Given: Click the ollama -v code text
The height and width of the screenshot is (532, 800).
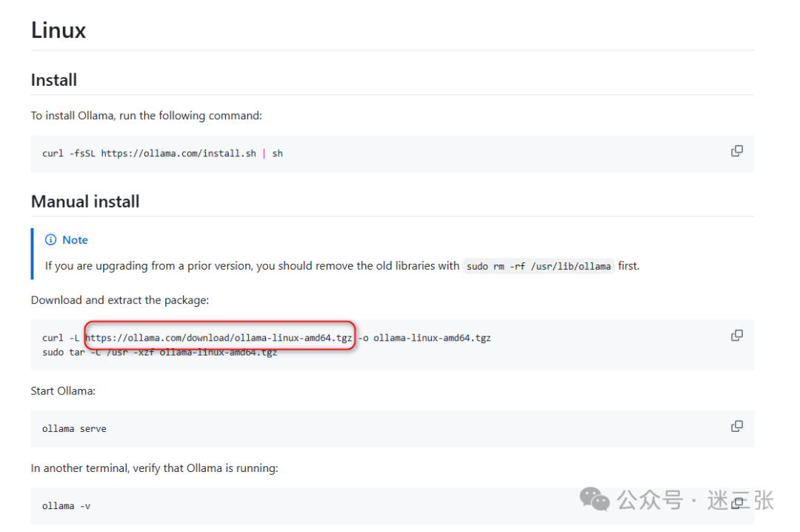Looking at the screenshot, I should (67, 506).
